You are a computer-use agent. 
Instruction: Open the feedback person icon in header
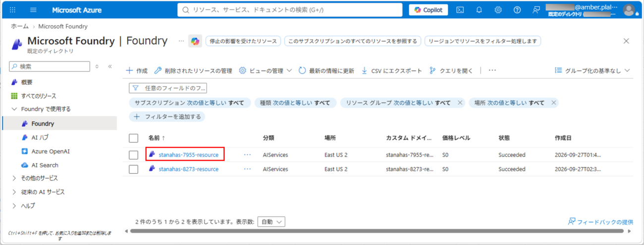pos(536,10)
